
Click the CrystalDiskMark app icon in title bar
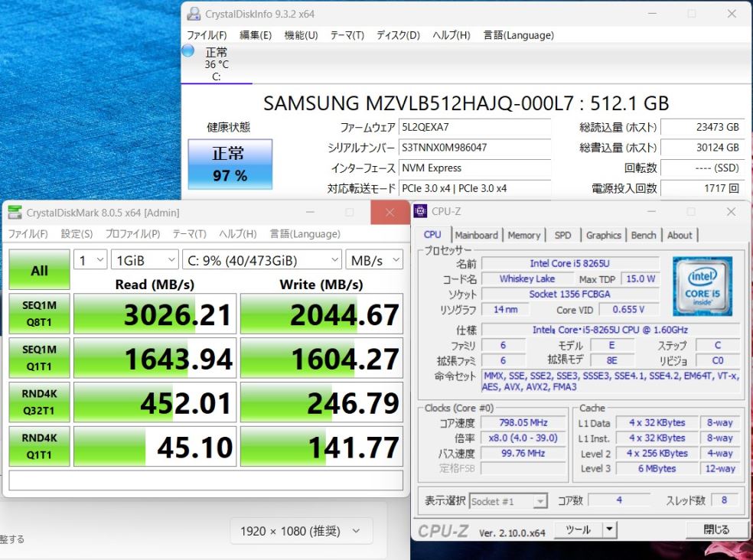tap(15, 212)
